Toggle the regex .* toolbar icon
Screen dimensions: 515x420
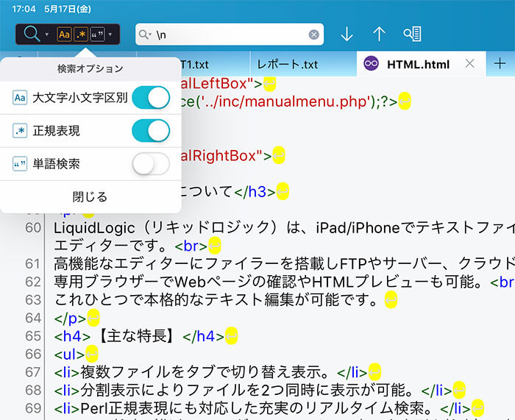(81, 34)
